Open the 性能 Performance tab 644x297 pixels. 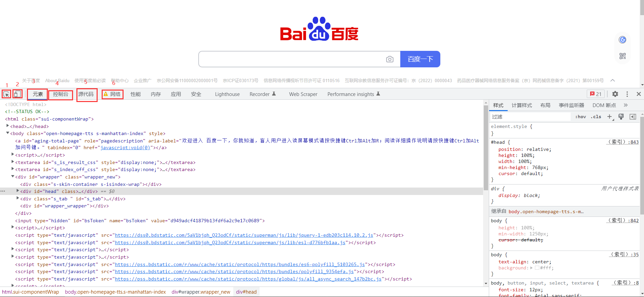pyautogui.click(x=136, y=94)
